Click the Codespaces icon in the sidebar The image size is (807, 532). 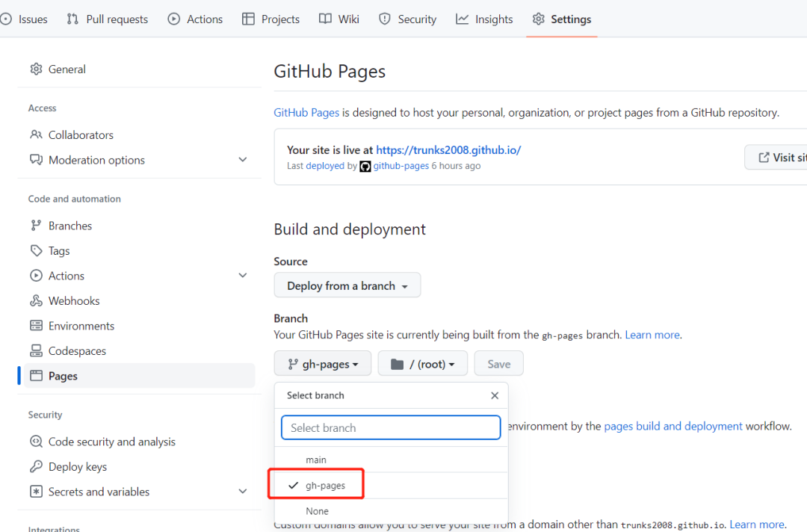(36, 350)
